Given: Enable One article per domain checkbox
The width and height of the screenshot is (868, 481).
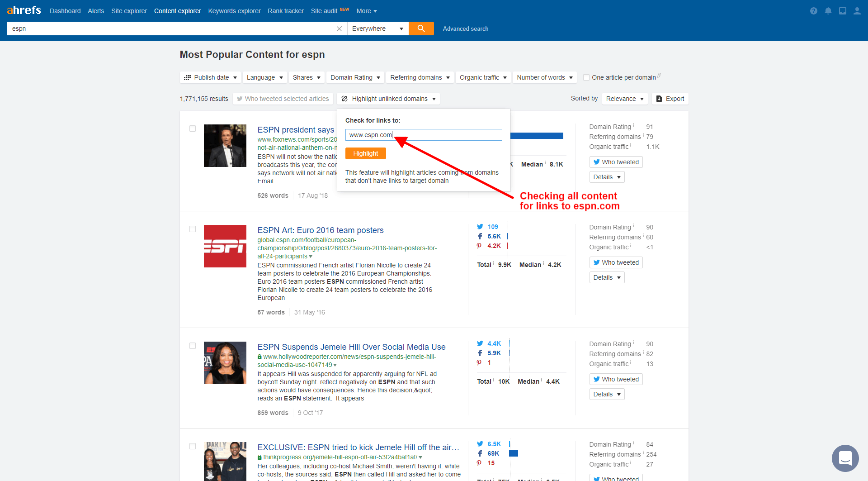Looking at the screenshot, I should click(x=586, y=77).
